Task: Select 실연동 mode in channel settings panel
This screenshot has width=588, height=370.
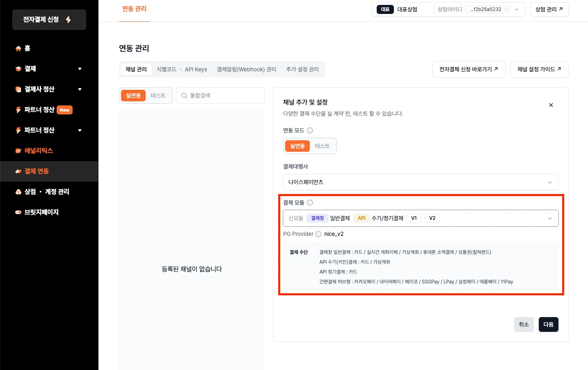Action: tap(297, 146)
